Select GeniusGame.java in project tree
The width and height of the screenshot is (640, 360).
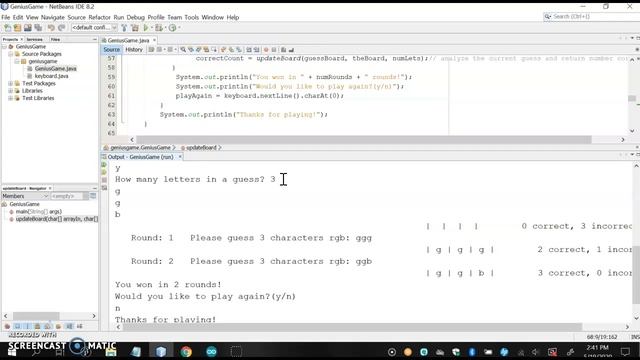click(x=56, y=69)
